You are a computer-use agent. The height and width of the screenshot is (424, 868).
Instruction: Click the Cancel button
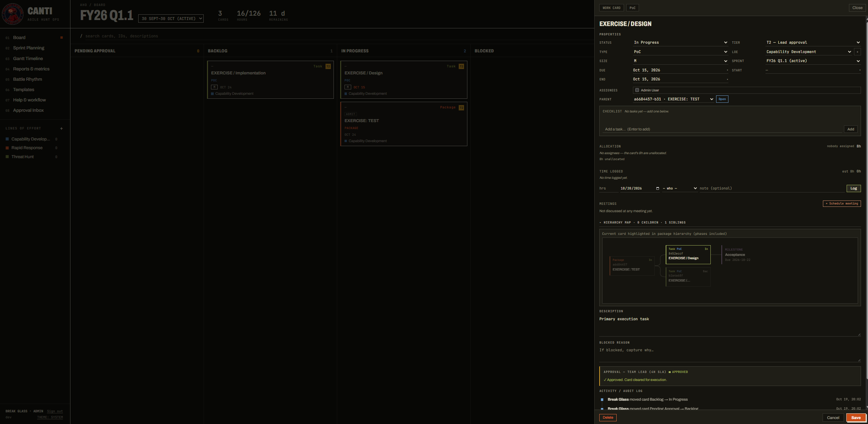833,418
